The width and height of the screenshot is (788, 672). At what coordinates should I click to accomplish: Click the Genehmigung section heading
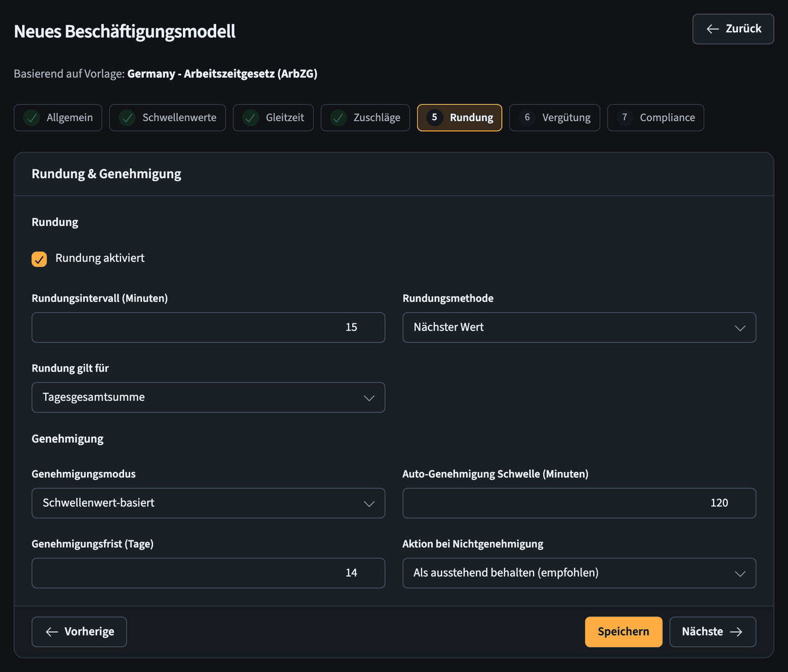tap(67, 439)
